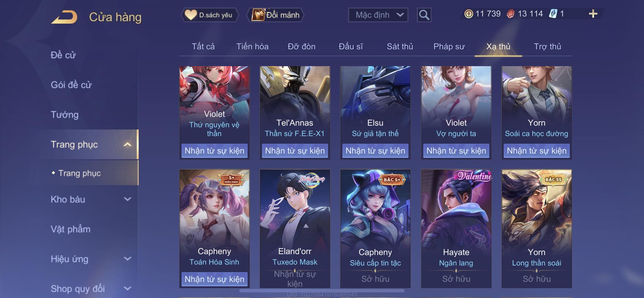Open D.sách yêu heart wishlist
The height and width of the screenshot is (298, 644).
pyautogui.click(x=209, y=15)
